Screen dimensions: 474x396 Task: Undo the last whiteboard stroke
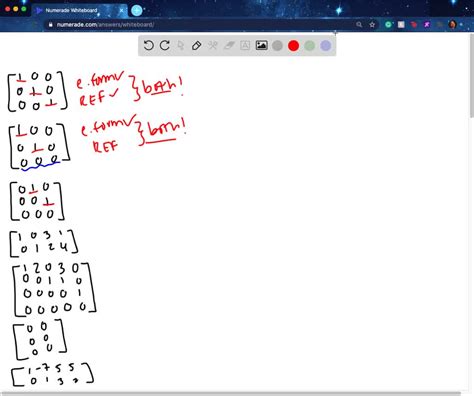(x=148, y=45)
